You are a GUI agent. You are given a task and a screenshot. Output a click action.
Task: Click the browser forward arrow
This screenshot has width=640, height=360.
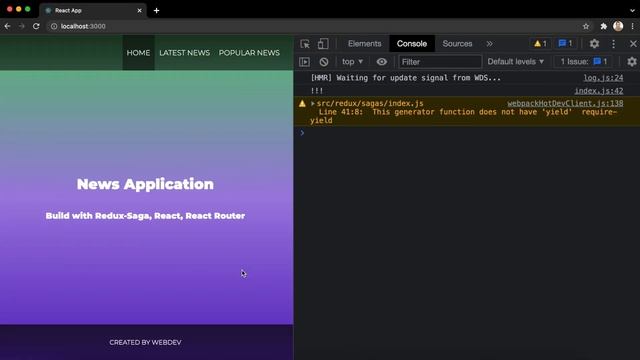click(22, 26)
